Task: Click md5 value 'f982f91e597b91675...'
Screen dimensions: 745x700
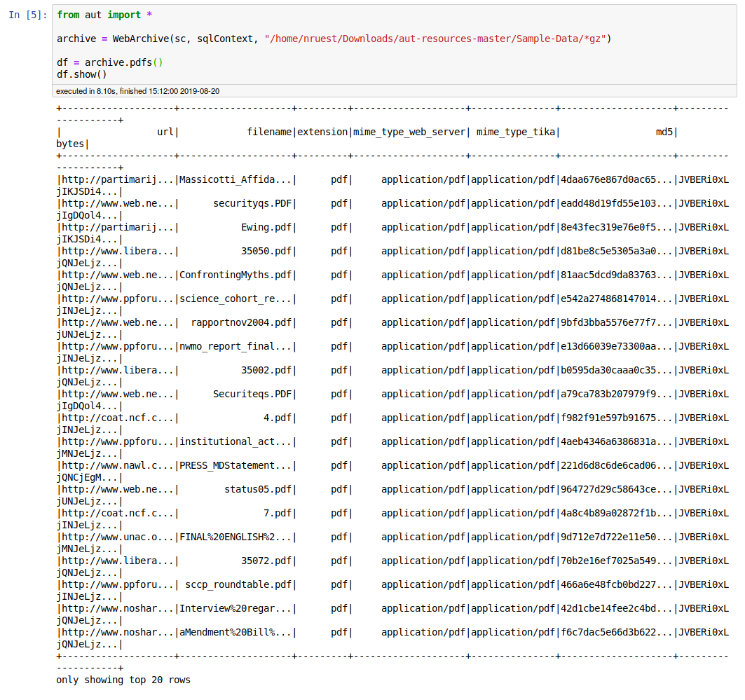Action: [x=617, y=418]
